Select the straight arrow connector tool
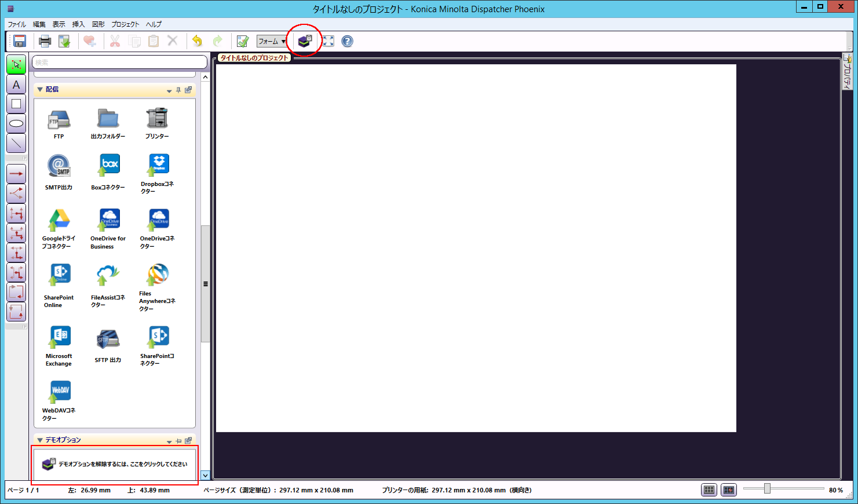This screenshot has height=504, width=858. click(x=16, y=174)
